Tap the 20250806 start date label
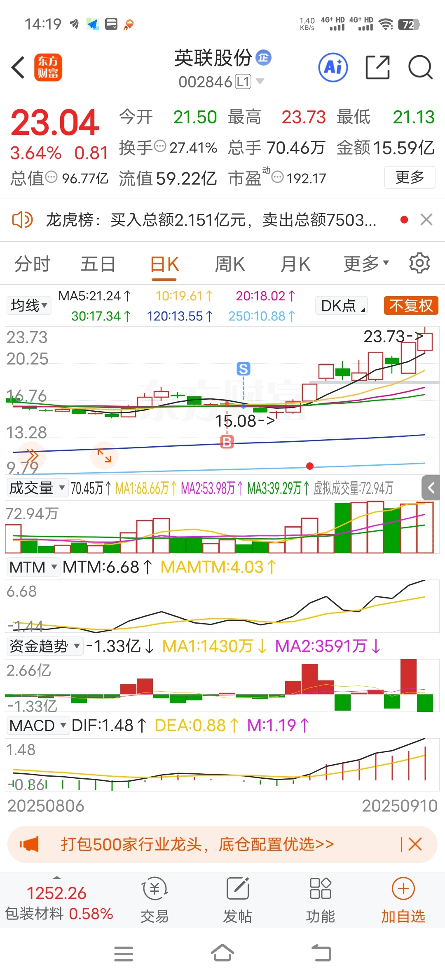Screen dimensions: 445x980 coord(46,806)
